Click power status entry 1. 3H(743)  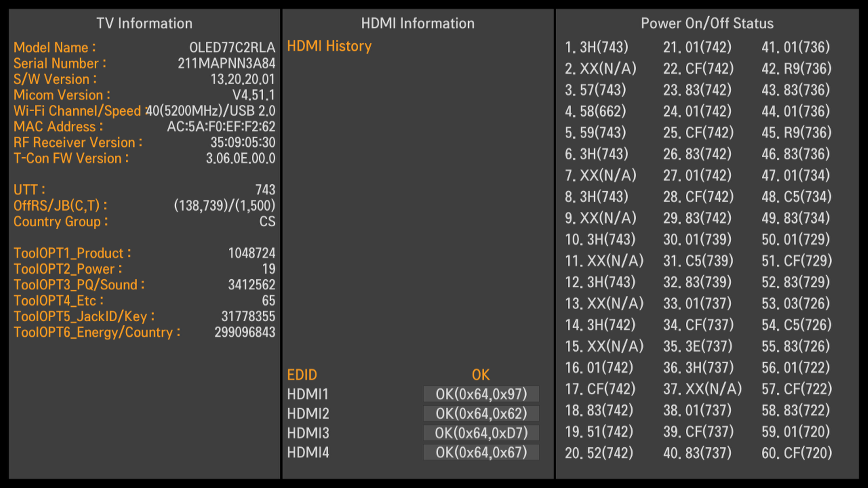point(596,47)
